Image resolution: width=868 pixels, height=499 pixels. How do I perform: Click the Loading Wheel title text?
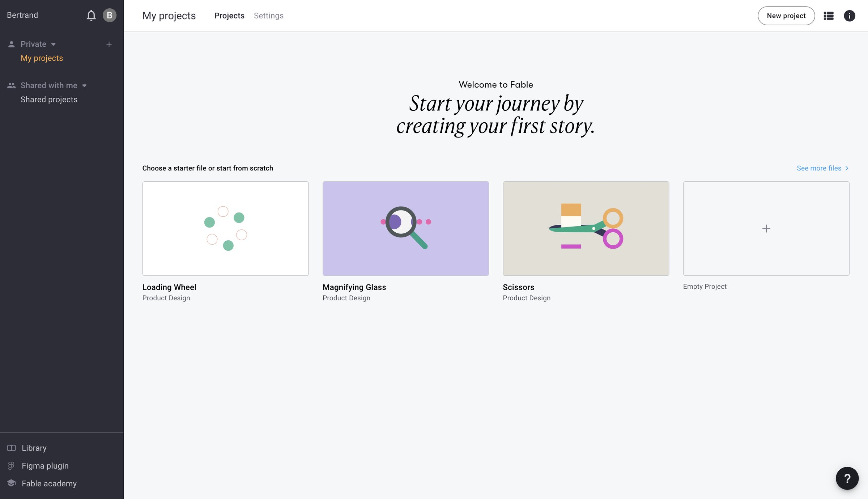(x=169, y=287)
